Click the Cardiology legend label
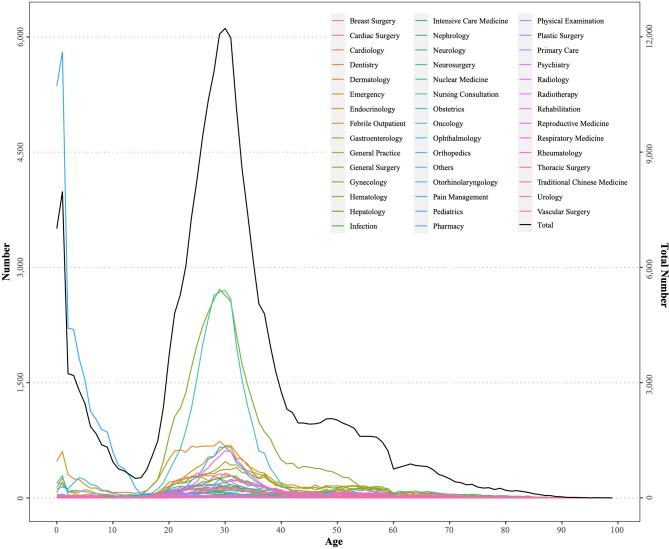Screen dimensions: 669x549 point(366,50)
